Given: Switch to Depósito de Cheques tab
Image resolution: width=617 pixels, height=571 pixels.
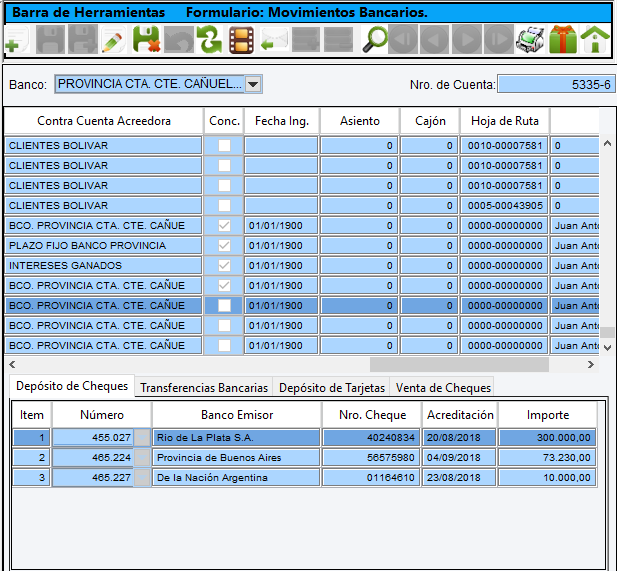Looking at the screenshot, I should pos(72,386).
